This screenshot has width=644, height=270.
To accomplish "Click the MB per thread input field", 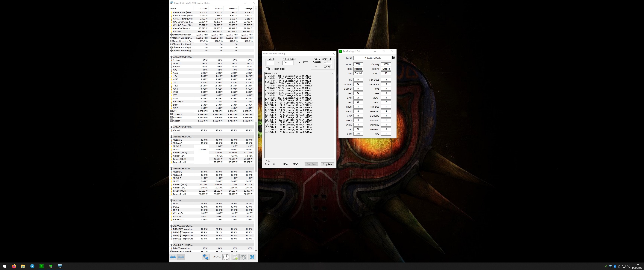I will [x=288, y=63].
